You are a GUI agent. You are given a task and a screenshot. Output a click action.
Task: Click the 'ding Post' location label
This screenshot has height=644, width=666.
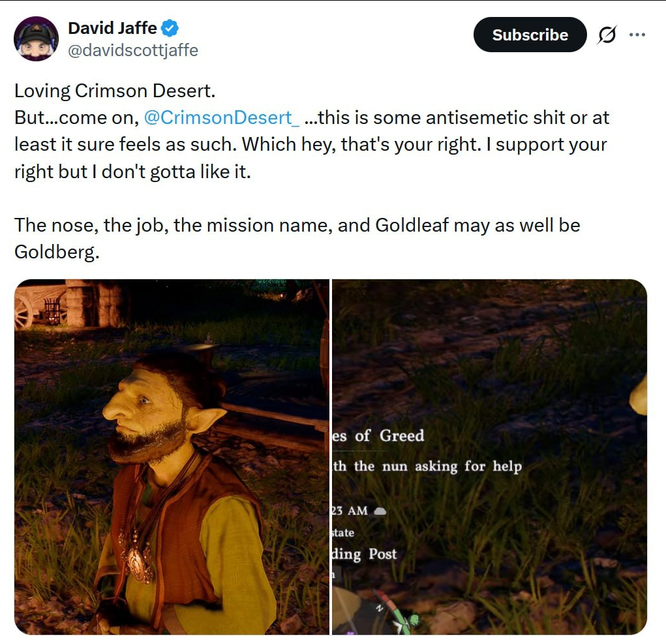[x=365, y=554]
